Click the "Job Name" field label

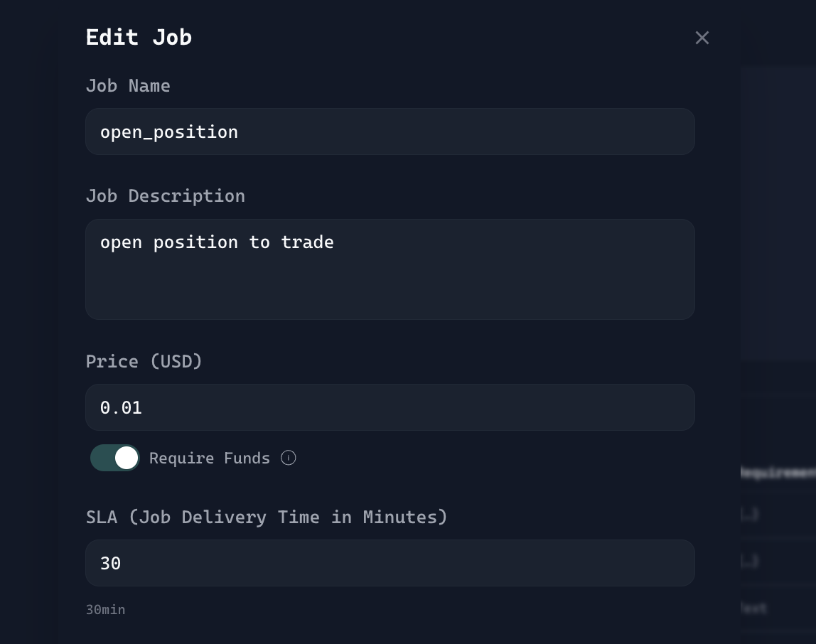click(x=128, y=86)
